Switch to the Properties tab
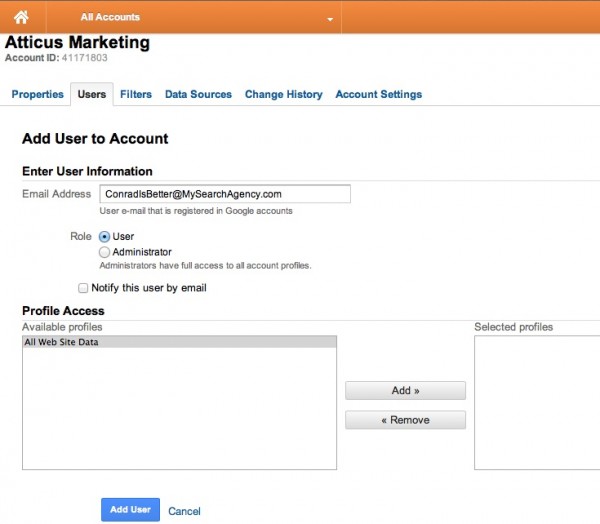Screen dimensions: 600x524 38,94
